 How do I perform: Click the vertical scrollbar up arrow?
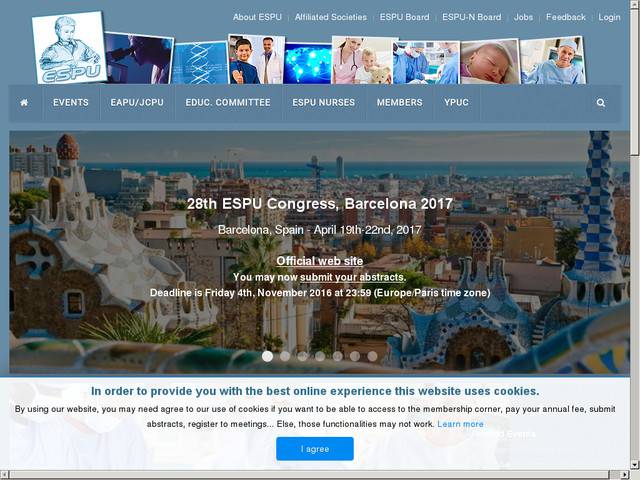pos(635,4)
